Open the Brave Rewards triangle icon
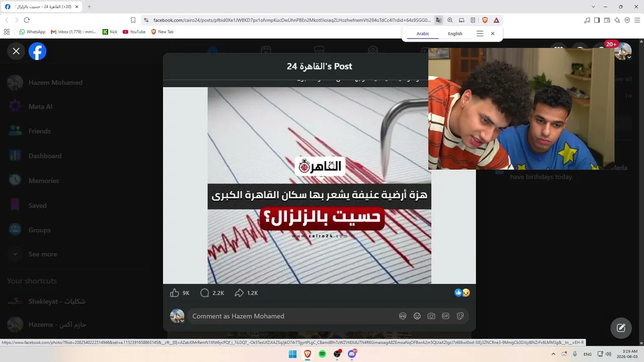This screenshot has width=644, height=362. 496,20
